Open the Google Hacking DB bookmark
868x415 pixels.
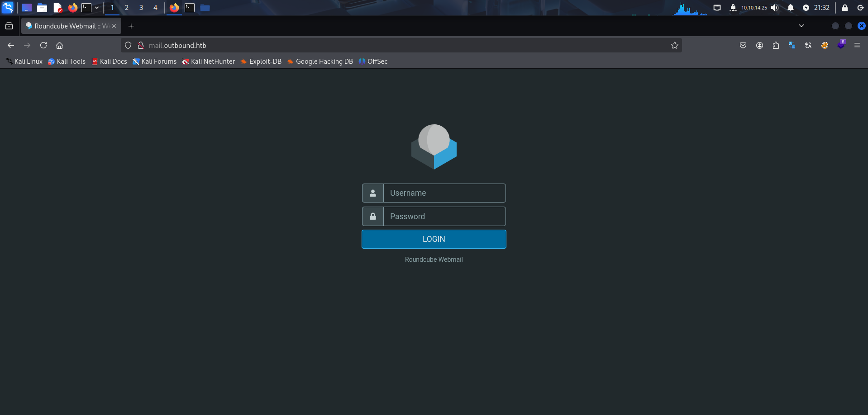320,61
